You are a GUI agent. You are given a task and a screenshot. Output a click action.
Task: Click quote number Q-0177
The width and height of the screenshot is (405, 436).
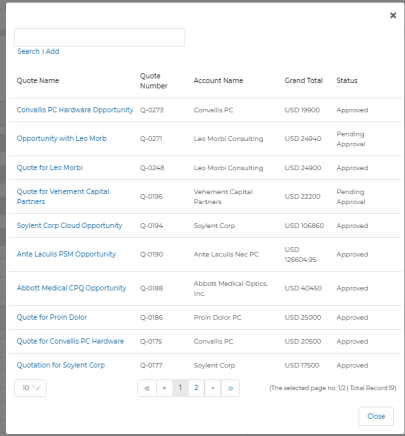[151, 365]
